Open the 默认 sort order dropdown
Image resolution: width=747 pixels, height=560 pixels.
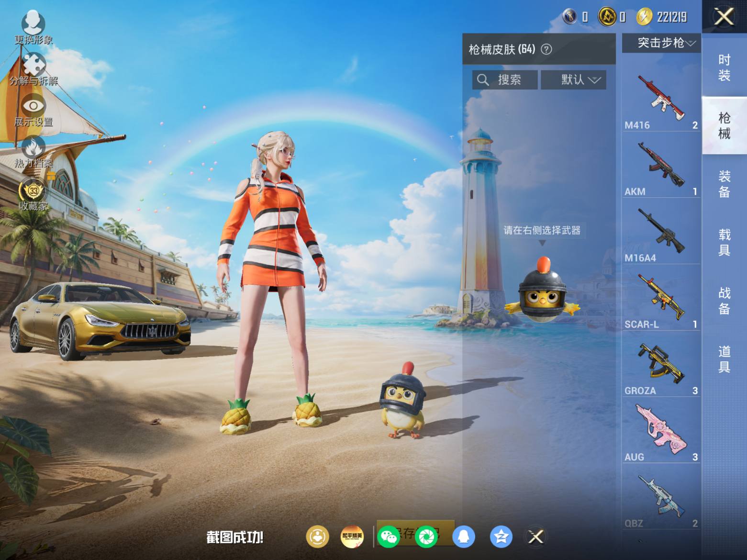573,80
